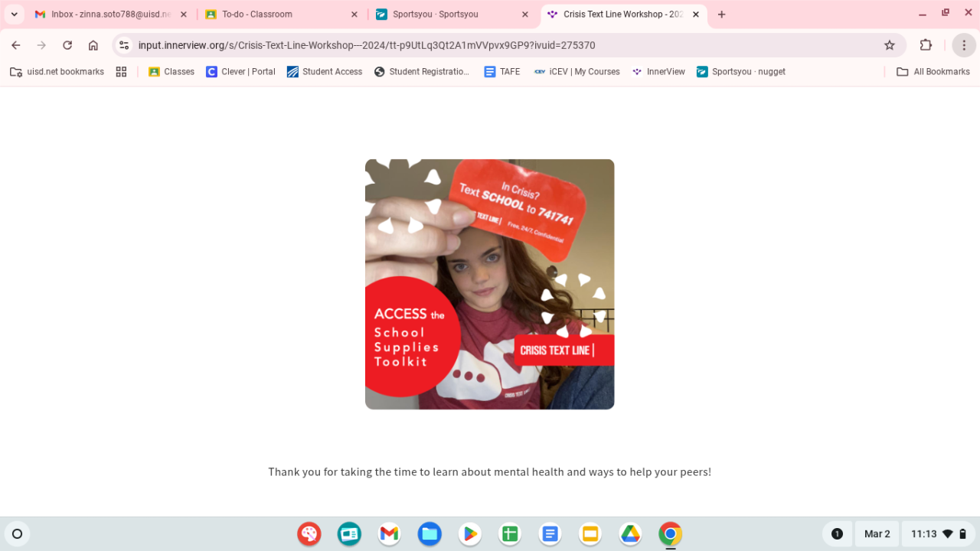980x551 pixels.
Task: Close the To-do - Classroom tab
Action: click(x=354, y=15)
